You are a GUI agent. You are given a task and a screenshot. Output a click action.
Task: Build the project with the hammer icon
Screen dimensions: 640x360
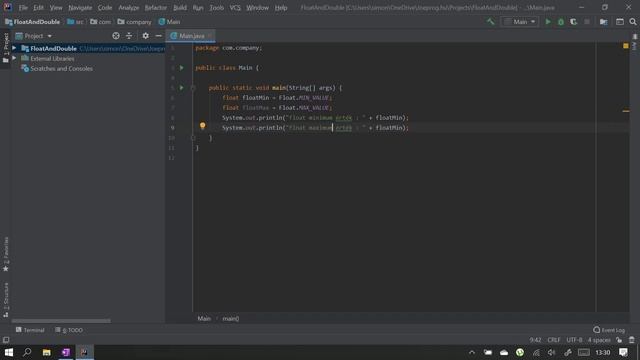point(490,22)
